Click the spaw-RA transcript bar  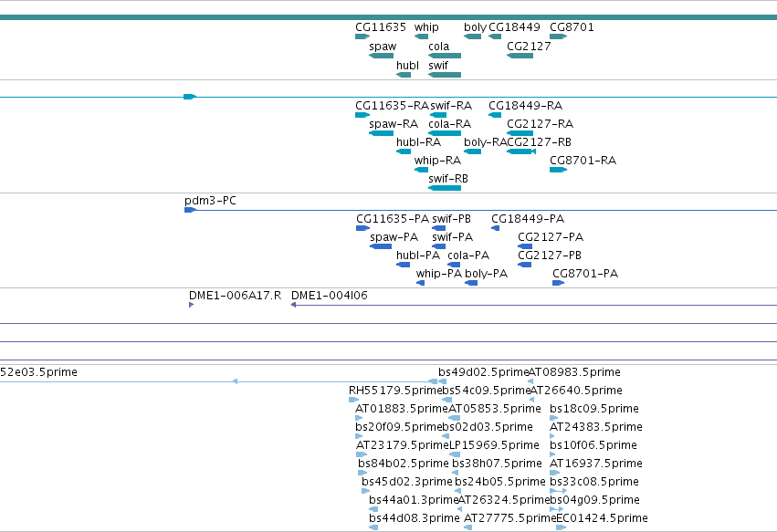point(381,133)
